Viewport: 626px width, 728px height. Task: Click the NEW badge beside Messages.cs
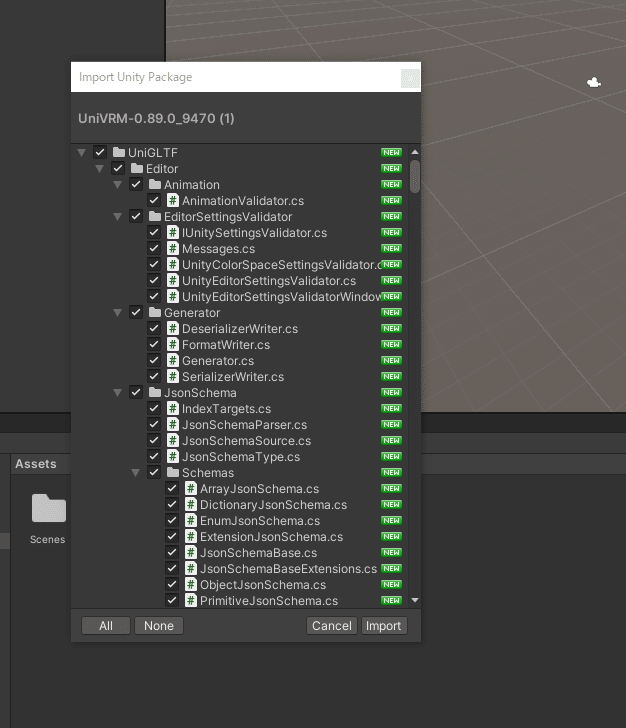(391, 248)
